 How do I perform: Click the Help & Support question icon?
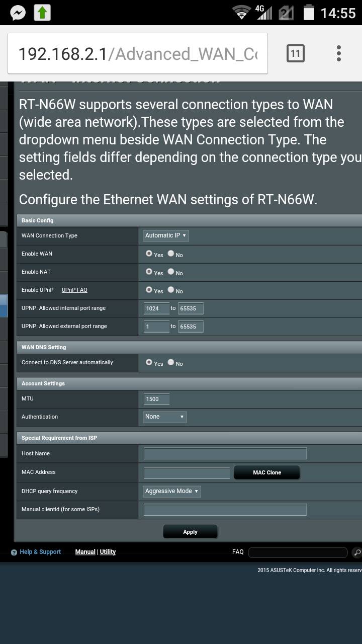[x=14, y=552]
